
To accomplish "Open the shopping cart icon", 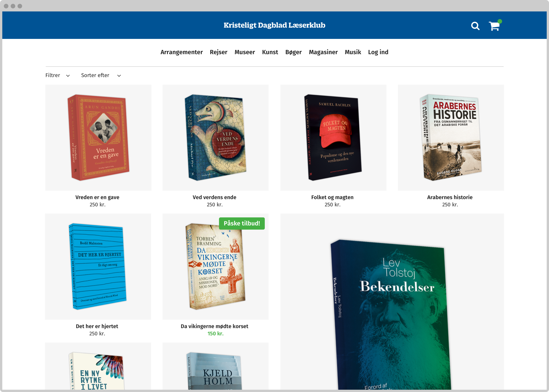I will point(495,25).
